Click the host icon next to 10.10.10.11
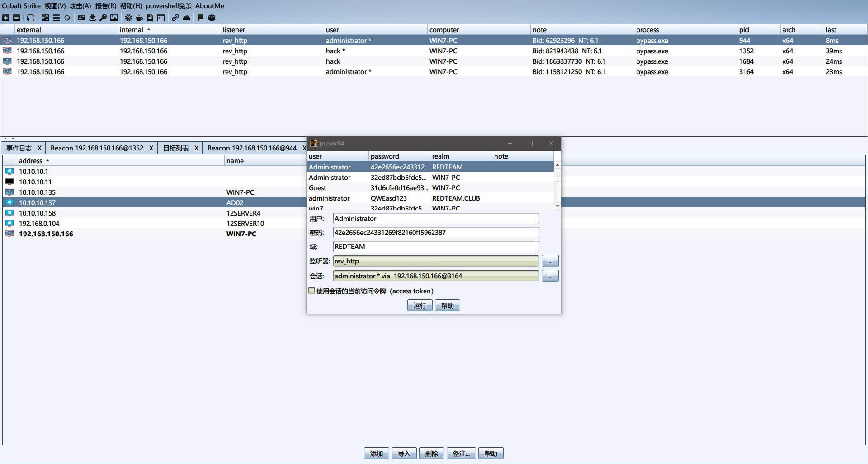The width and height of the screenshot is (868, 464). 9,182
